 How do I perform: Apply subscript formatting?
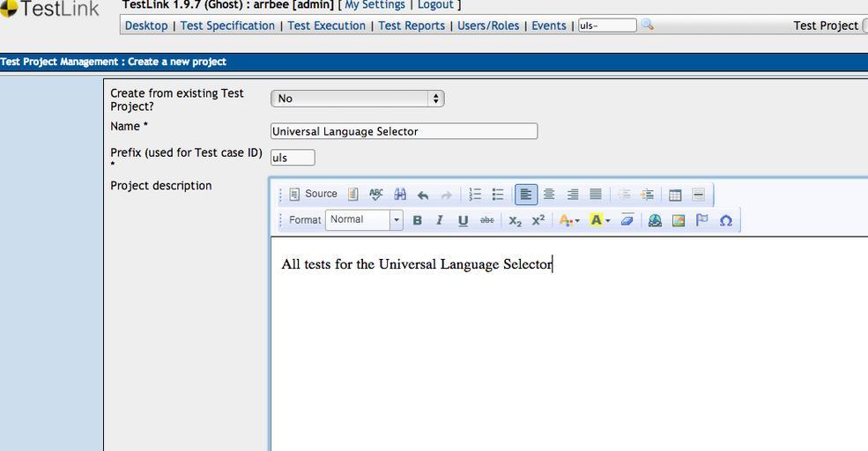(515, 221)
